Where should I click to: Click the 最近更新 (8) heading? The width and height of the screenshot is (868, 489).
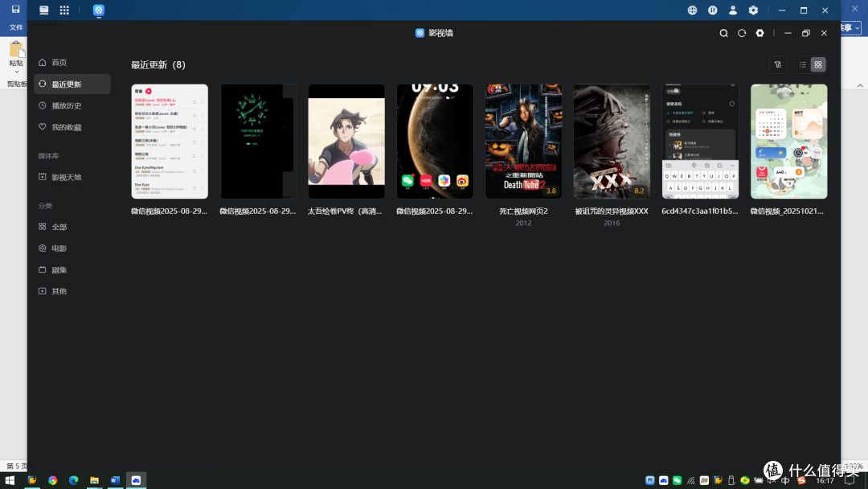coord(158,65)
